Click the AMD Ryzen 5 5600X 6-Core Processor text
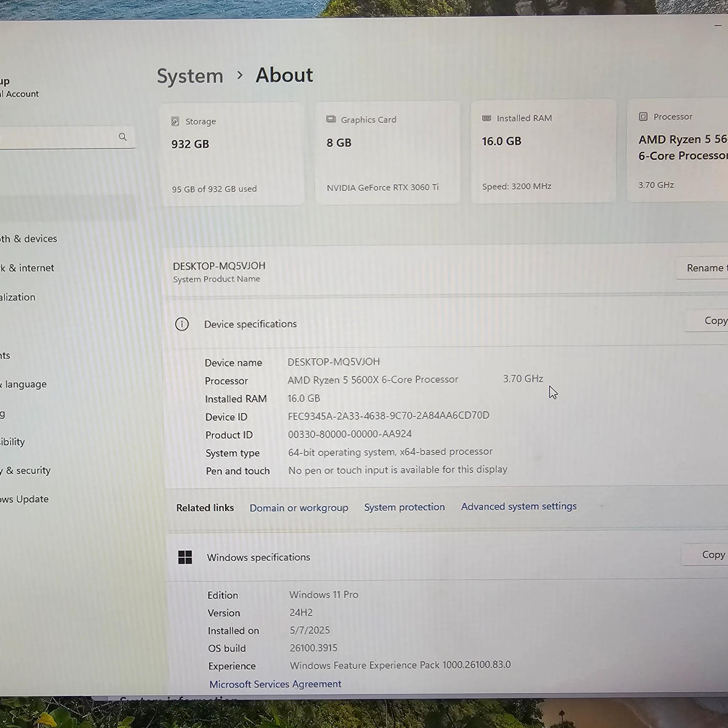Screen dimensions: 728x728 pyautogui.click(x=373, y=380)
